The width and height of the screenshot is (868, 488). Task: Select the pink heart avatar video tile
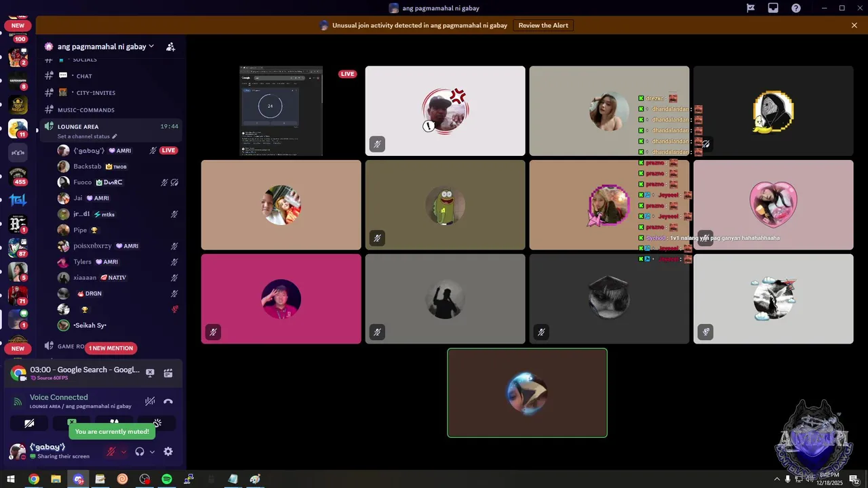pyautogui.click(x=773, y=205)
